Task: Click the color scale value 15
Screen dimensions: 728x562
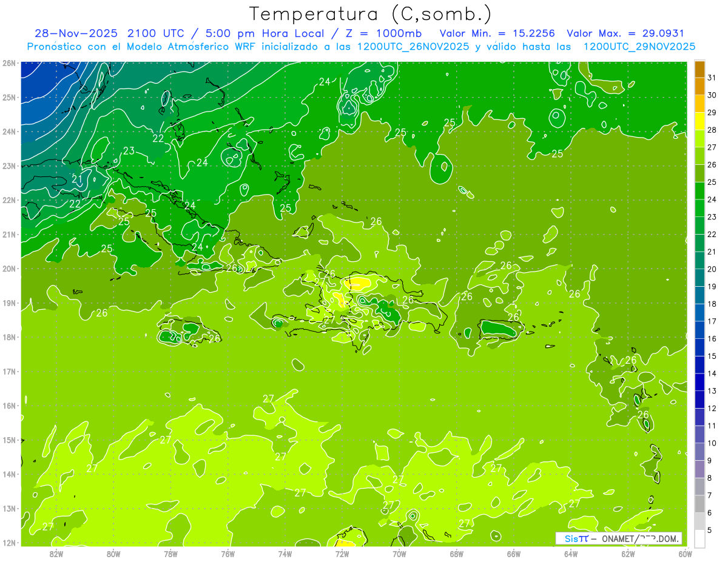Action: [712, 356]
